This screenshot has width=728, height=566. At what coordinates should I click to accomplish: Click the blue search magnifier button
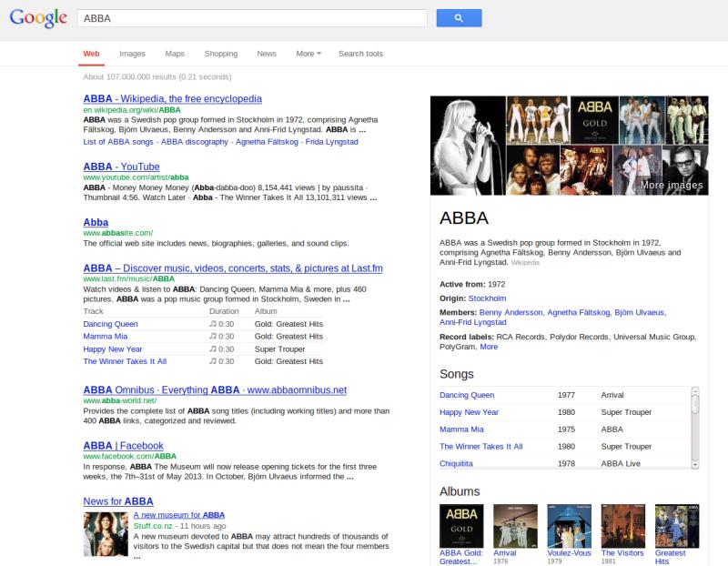pyautogui.click(x=459, y=18)
